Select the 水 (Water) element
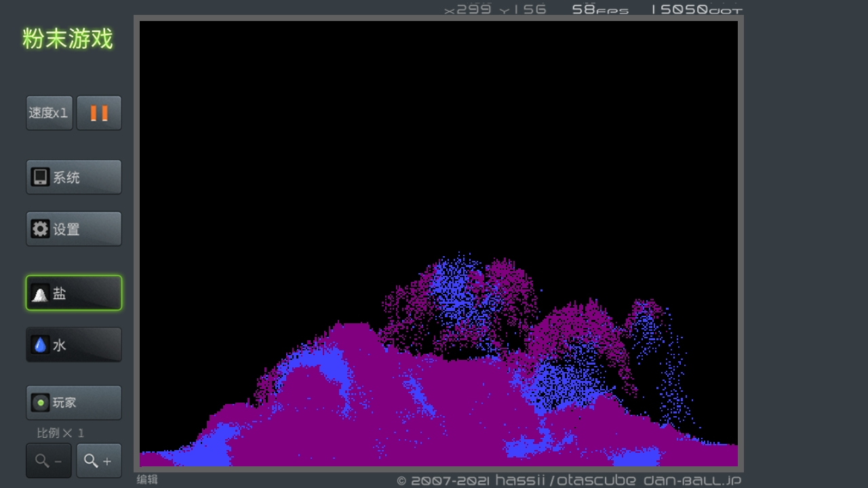The image size is (868, 488). [x=74, y=345]
